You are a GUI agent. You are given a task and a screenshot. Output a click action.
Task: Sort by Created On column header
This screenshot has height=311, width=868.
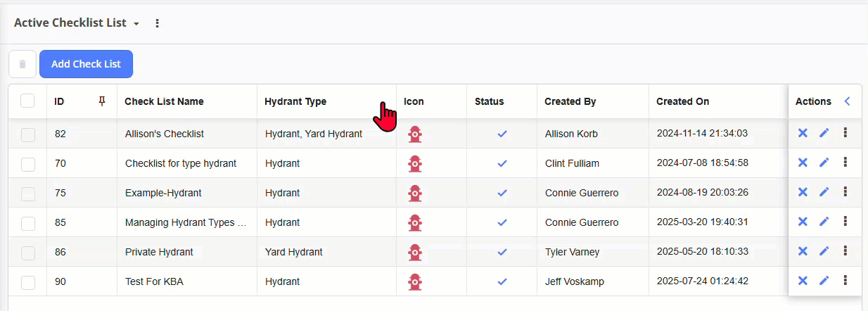click(682, 101)
